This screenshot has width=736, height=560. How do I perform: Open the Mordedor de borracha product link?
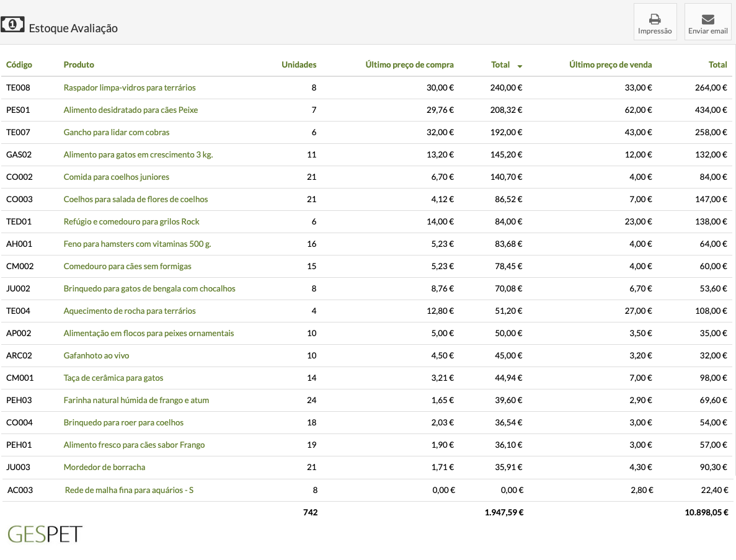pyautogui.click(x=104, y=467)
